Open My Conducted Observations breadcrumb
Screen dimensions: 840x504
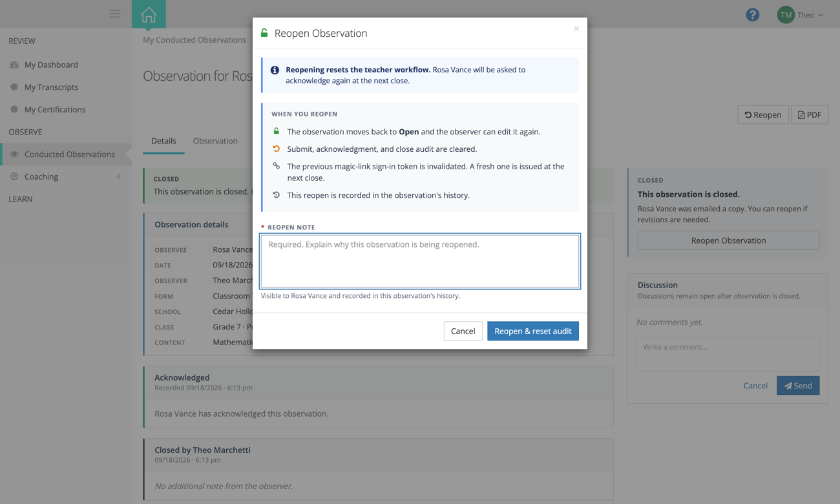(194, 39)
